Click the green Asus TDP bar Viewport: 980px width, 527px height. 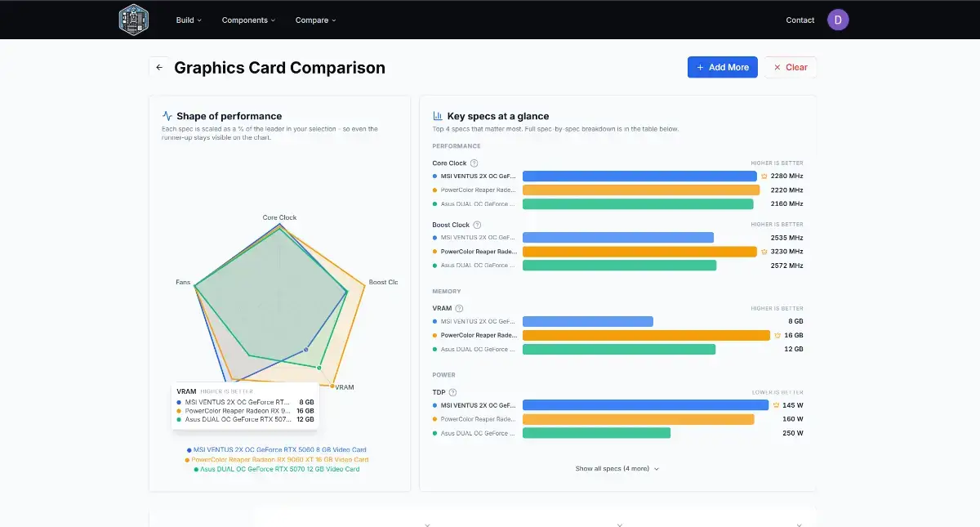[596, 433]
